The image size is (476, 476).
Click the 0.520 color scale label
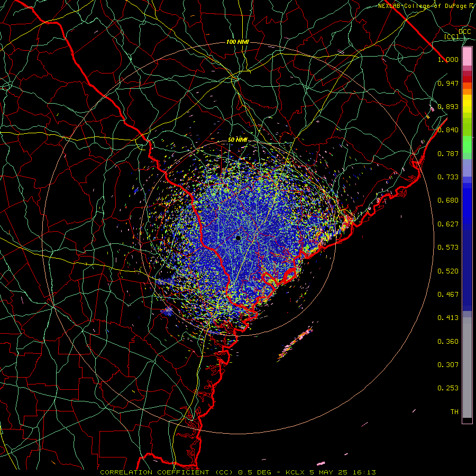448,271
